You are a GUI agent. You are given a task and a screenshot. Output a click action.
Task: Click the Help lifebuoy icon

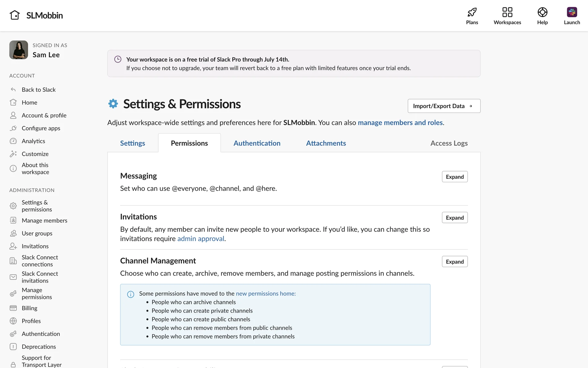click(542, 12)
